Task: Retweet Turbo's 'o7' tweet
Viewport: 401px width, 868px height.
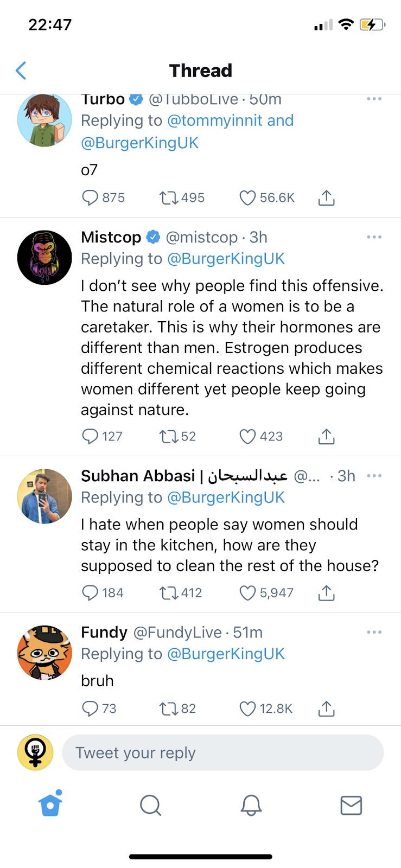Action: pyautogui.click(x=168, y=198)
